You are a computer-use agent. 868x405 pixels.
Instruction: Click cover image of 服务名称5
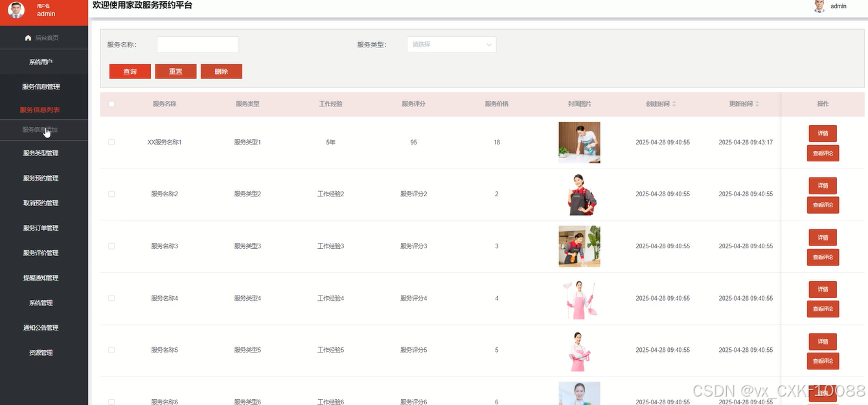579,351
